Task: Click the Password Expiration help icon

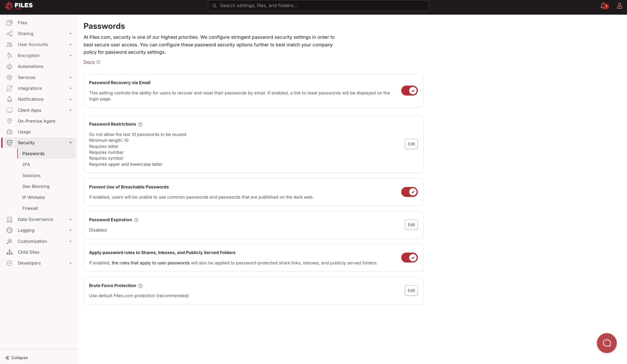Action: point(136,220)
